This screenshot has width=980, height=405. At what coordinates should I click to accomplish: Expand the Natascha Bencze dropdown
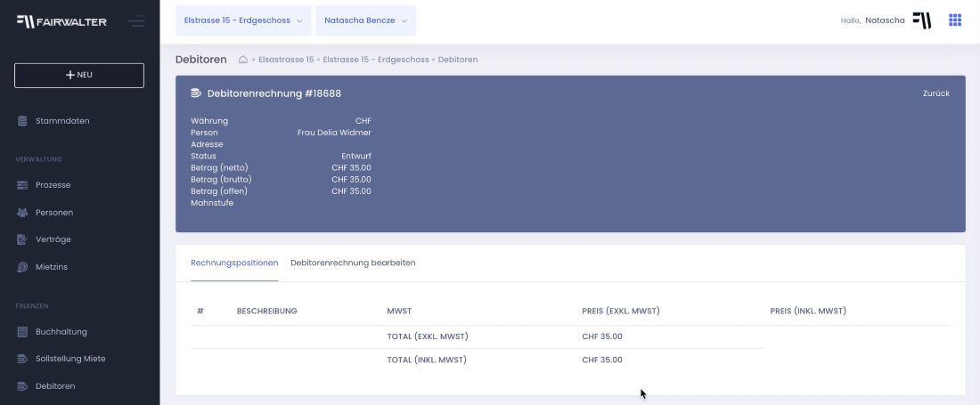365,20
